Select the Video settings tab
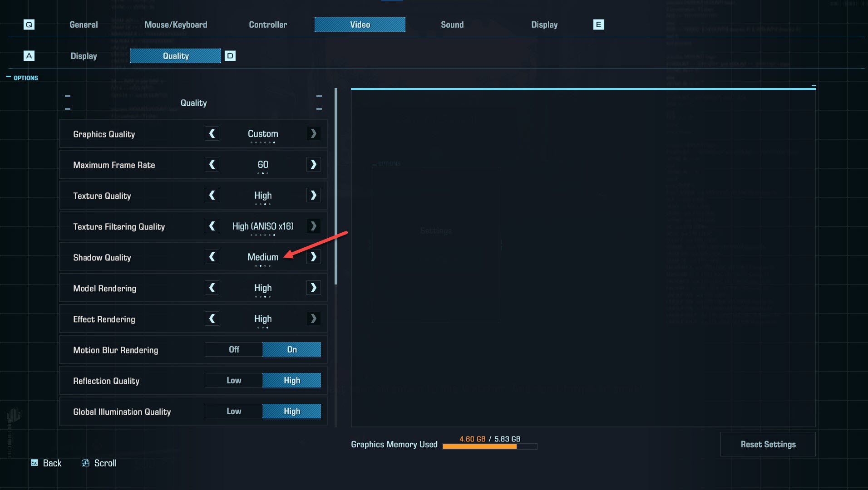The height and width of the screenshot is (490, 868). pyautogui.click(x=360, y=24)
